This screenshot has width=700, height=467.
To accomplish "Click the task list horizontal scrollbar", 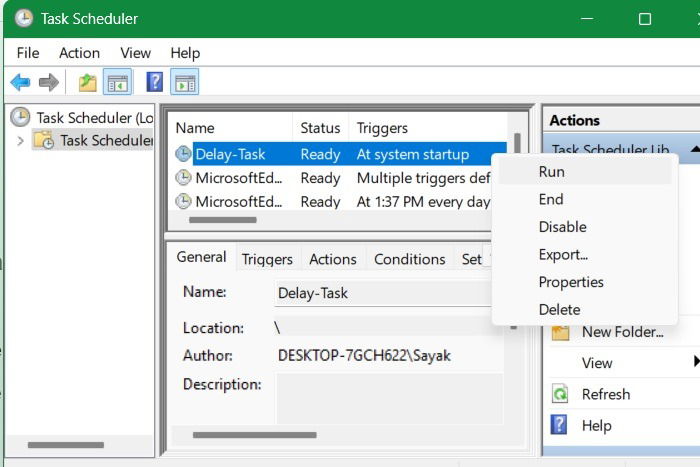I will click(x=230, y=220).
